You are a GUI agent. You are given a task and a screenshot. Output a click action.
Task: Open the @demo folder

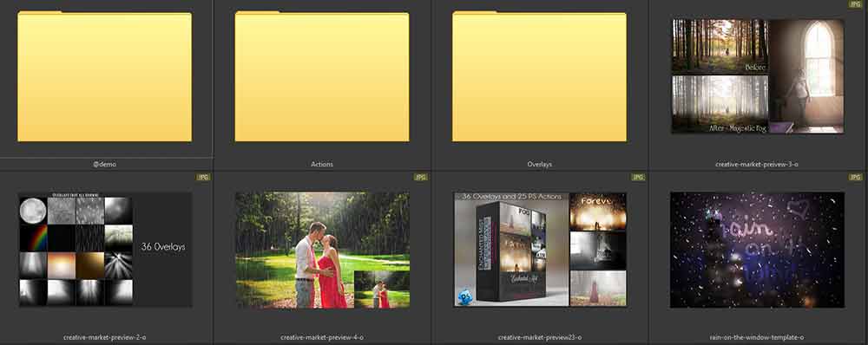click(x=105, y=76)
